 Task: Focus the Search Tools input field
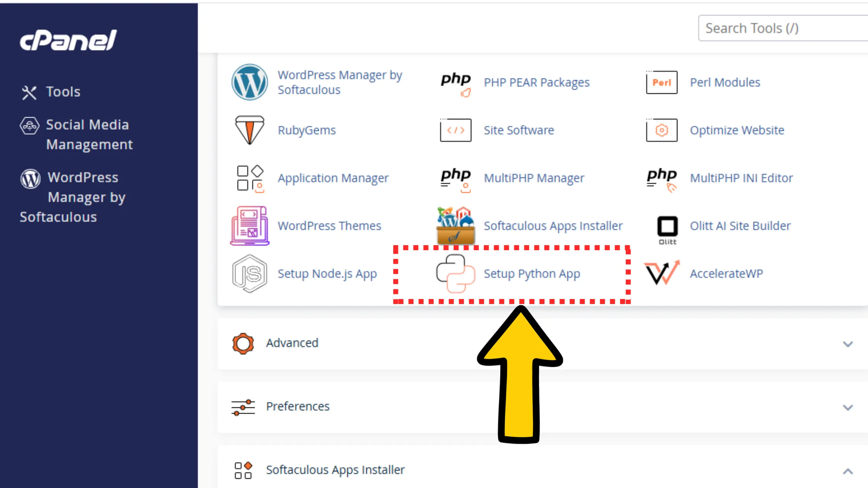coord(783,28)
